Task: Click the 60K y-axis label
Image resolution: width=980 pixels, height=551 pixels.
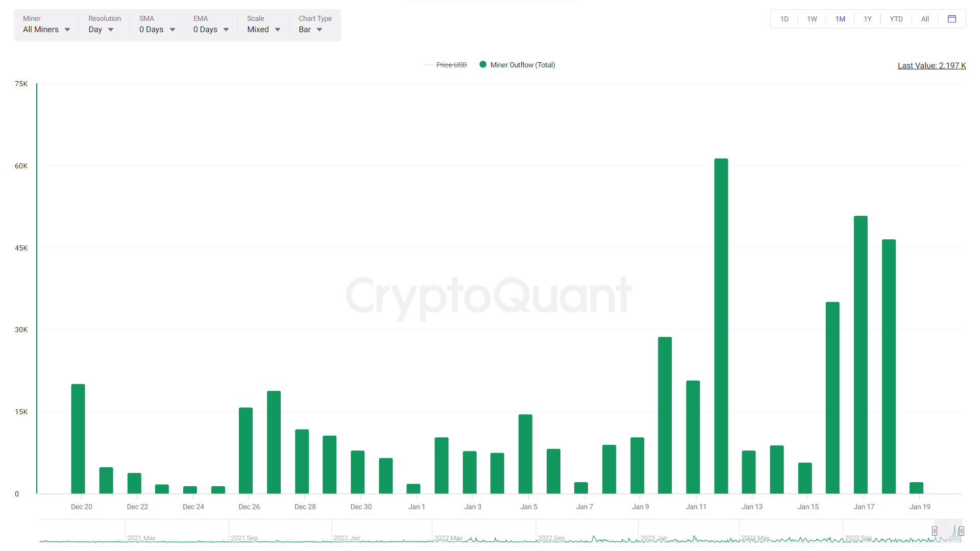Action: pos(21,166)
